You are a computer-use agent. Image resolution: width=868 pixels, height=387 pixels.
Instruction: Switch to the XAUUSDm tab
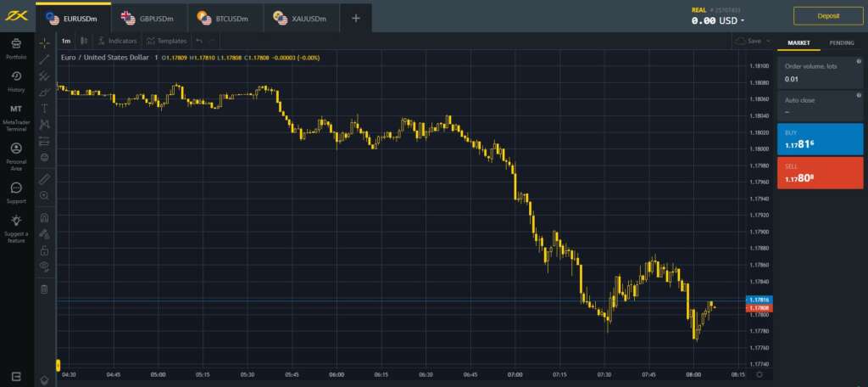[302, 19]
